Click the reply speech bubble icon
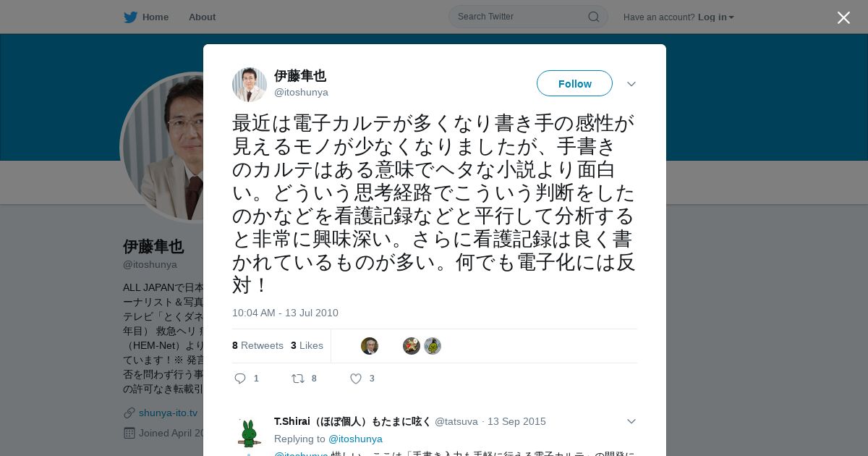The height and width of the screenshot is (456, 868). [241, 378]
